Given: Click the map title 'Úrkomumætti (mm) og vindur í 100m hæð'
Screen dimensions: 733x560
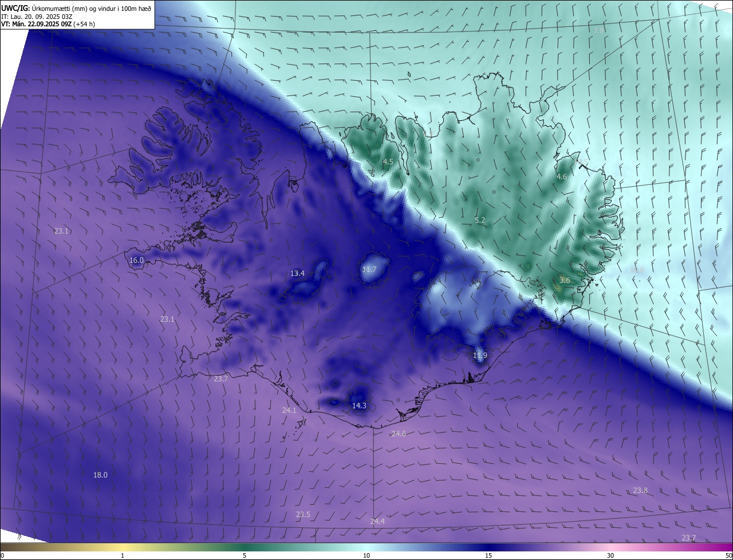Looking at the screenshot, I should click(x=92, y=8).
